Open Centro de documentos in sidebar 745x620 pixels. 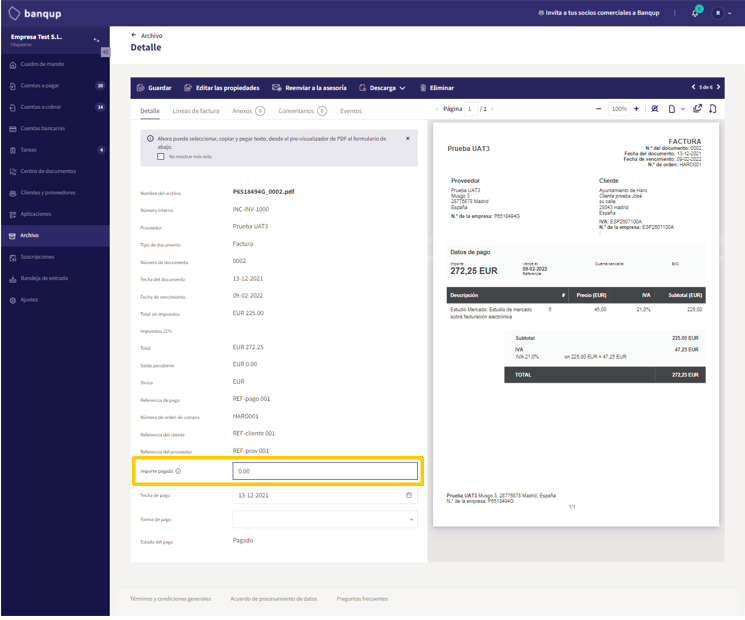pos(55,172)
